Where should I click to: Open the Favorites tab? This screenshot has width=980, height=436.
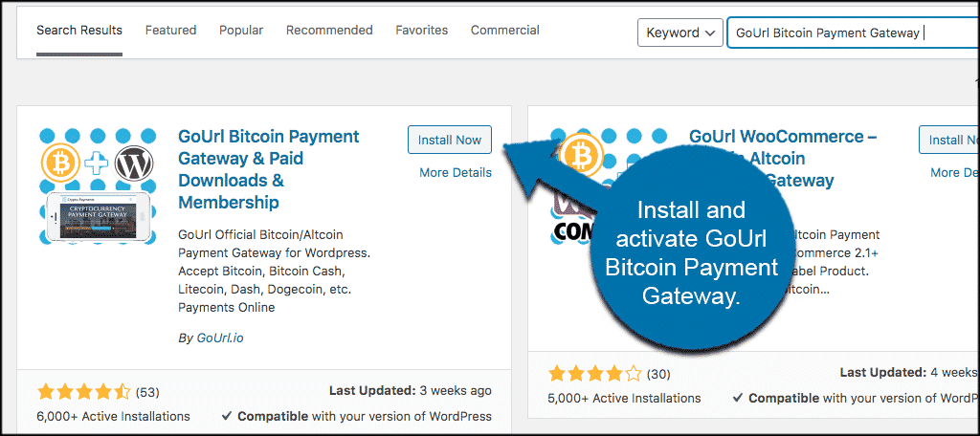pos(422,30)
